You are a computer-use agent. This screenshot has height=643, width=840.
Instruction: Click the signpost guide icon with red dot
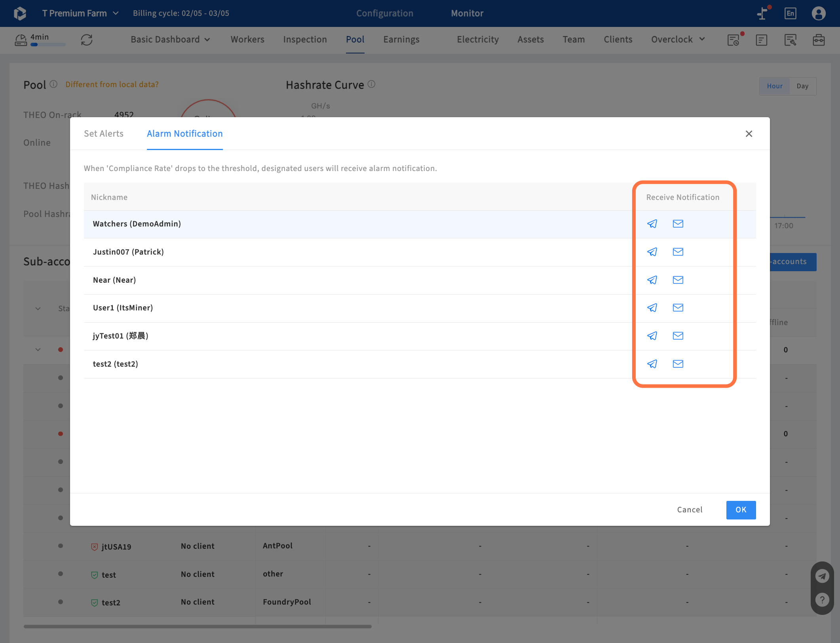tap(763, 13)
